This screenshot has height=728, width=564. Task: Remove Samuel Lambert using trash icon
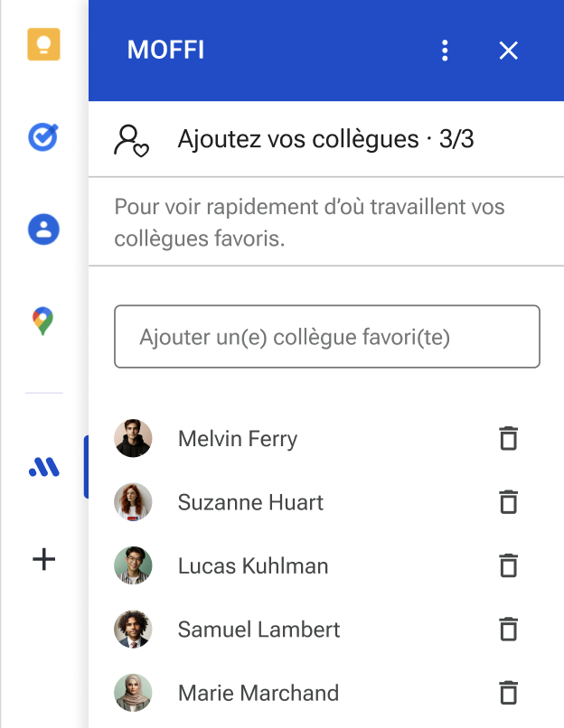coord(508,630)
